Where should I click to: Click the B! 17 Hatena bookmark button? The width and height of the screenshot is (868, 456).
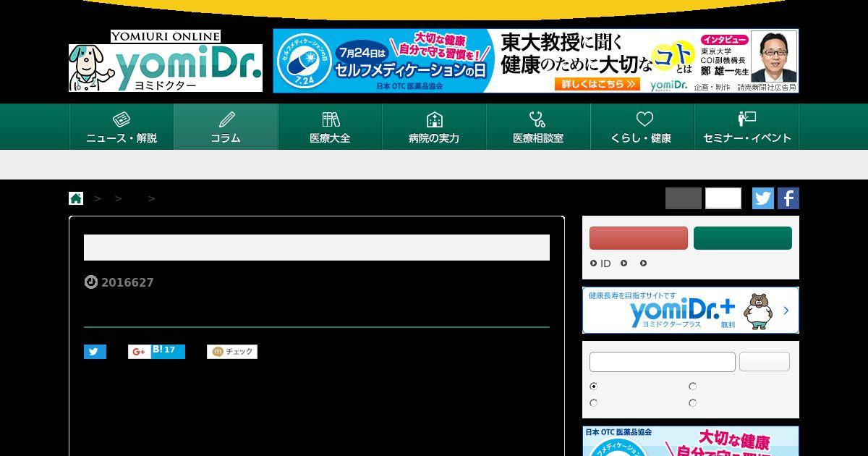coord(168,352)
